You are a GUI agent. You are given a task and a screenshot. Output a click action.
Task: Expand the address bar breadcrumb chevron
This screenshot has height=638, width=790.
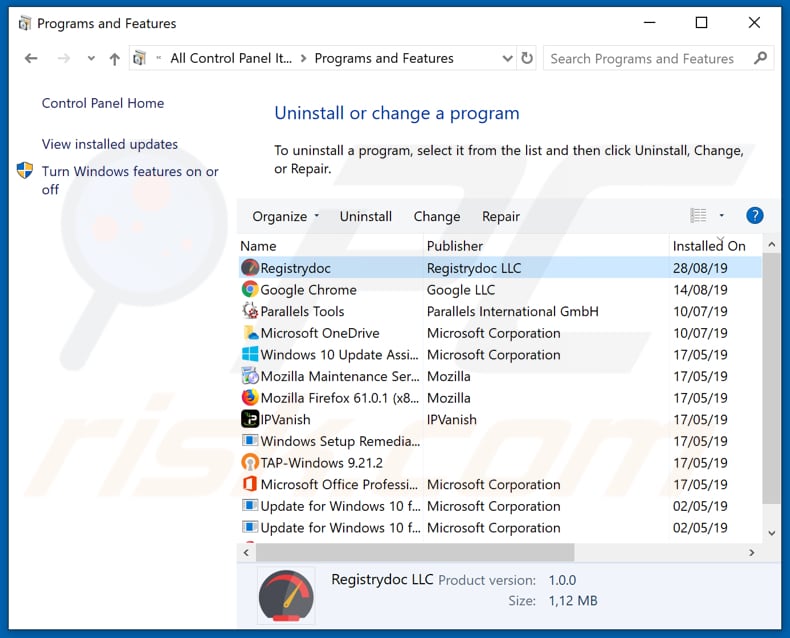point(303,58)
